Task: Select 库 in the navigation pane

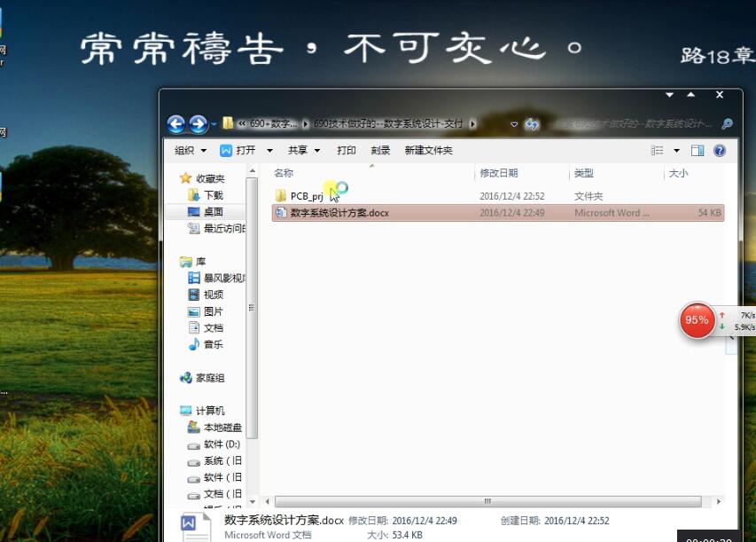Action: click(193, 262)
